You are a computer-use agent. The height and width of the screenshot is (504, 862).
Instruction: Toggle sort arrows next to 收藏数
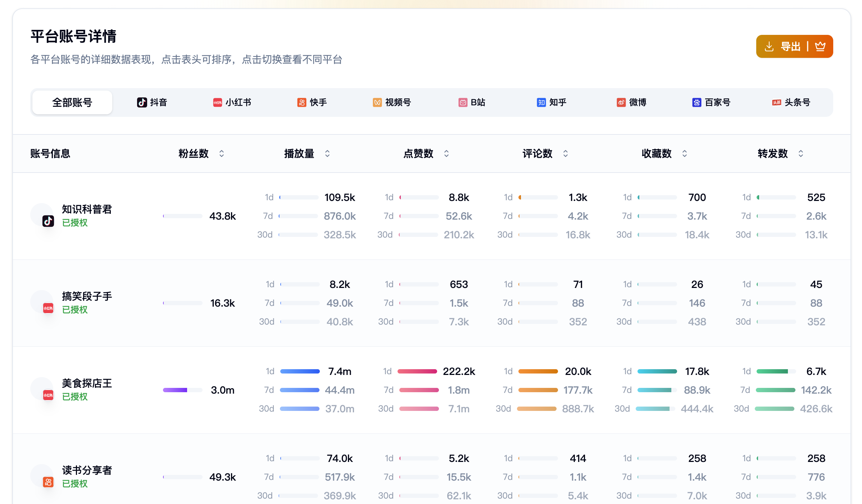685,154
